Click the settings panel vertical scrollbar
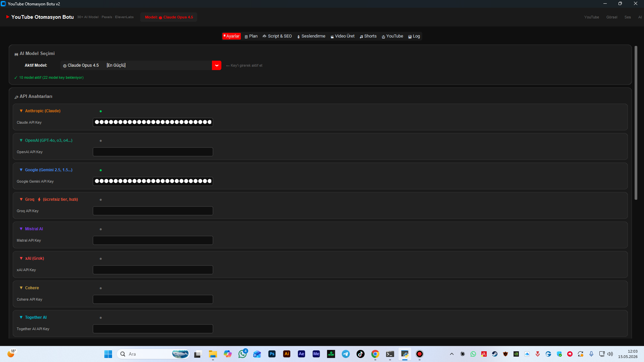Viewport: 644px width, 362px height. tap(636, 123)
